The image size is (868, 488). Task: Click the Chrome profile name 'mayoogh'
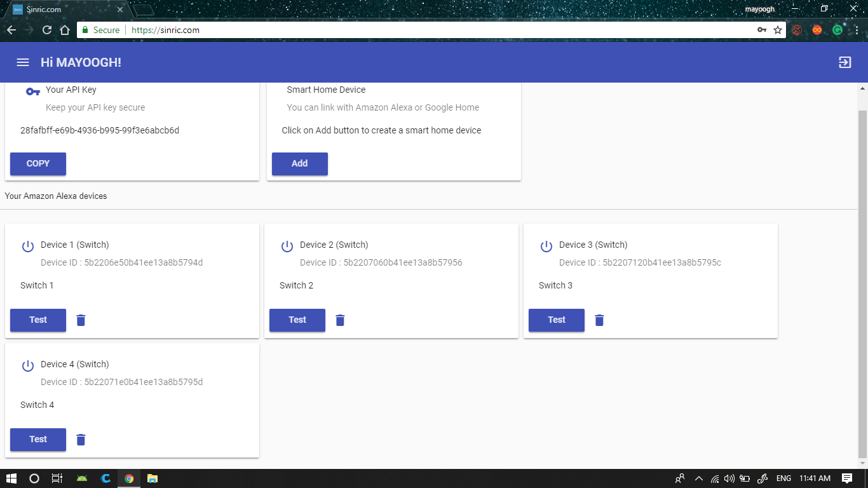coord(760,9)
